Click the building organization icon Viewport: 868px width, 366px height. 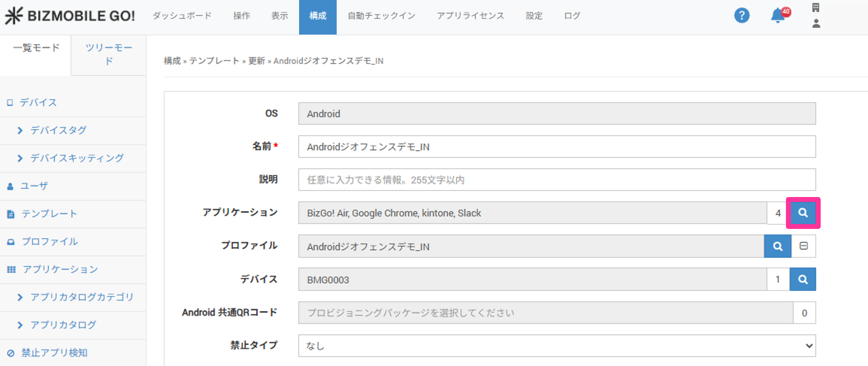tap(816, 7)
